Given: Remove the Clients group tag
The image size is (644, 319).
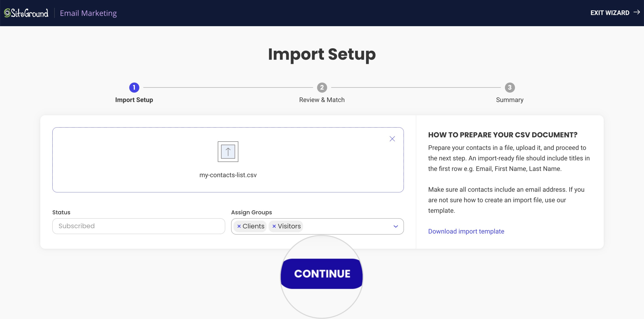Looking at the screenshot, I should coord(239,226).
